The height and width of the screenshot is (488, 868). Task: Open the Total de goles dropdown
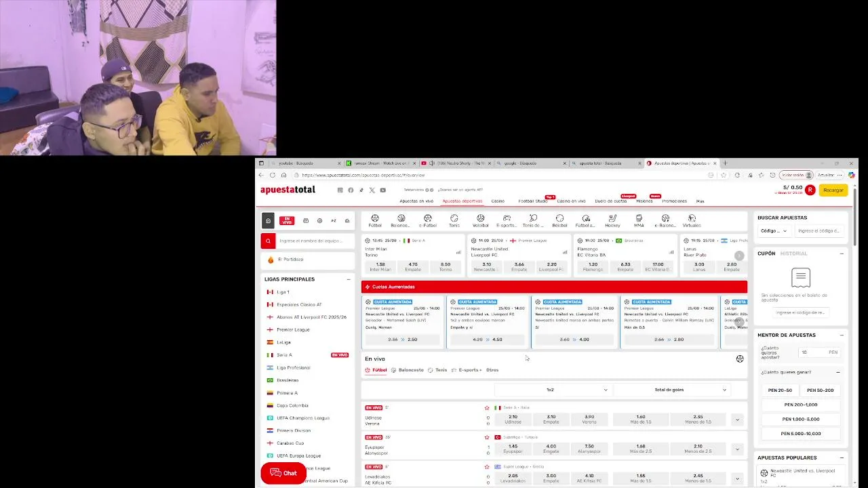coord(671,390)
